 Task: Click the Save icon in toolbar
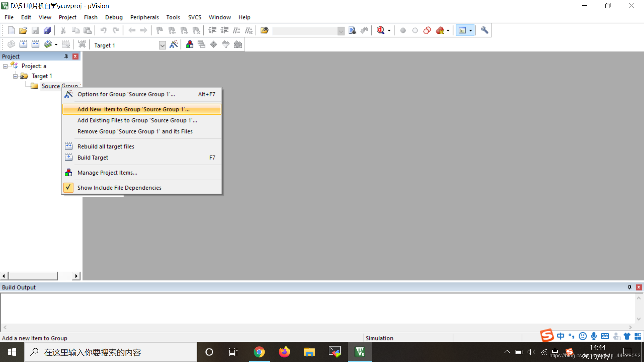[x=35, y=31]
